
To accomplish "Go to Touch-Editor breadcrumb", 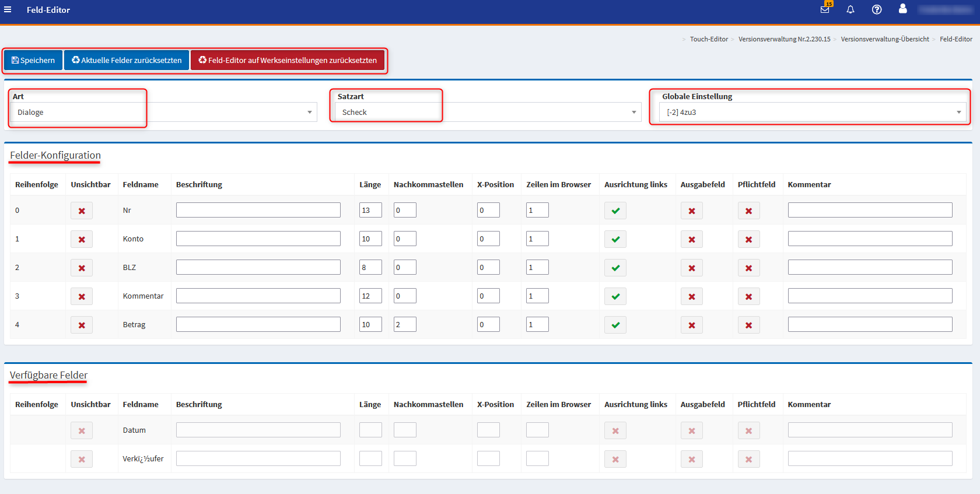I will pos(709,39).
